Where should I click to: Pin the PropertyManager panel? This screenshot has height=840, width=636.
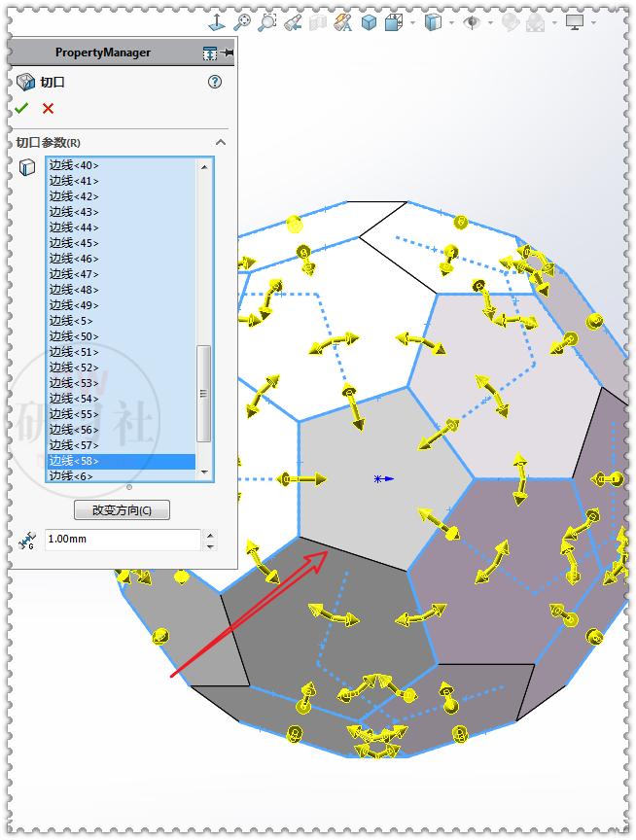point(227,52)
